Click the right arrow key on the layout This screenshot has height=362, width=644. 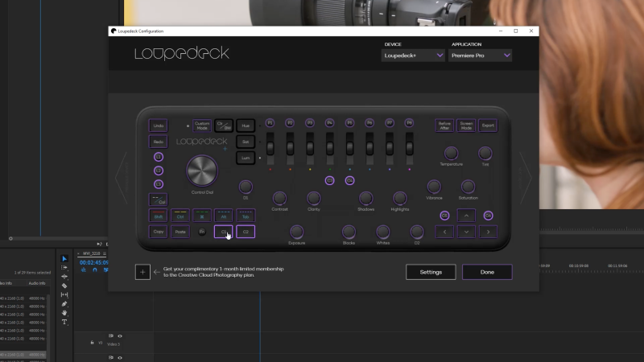[x=488, y=232]
